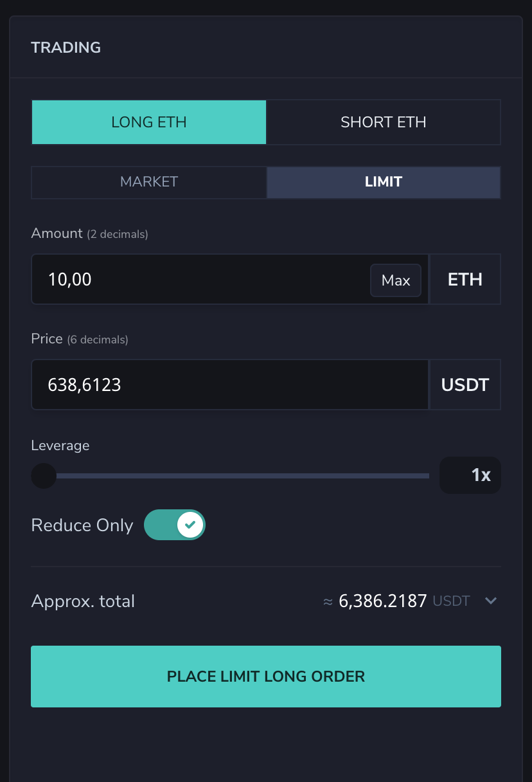The width and height of the screenshot is (532, 782).
Task: Disable the Reduce Only switch
Action: [x=175, y=525]
